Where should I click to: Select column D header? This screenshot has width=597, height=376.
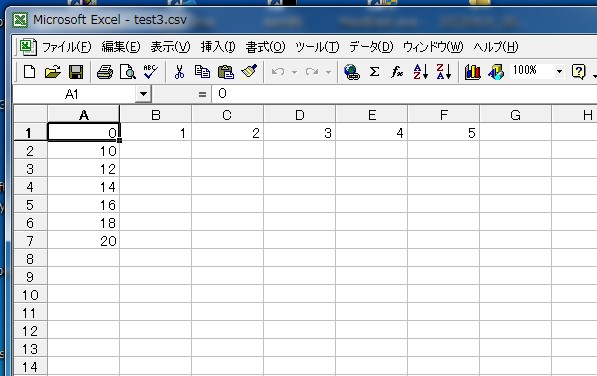[x=299, y=115]
